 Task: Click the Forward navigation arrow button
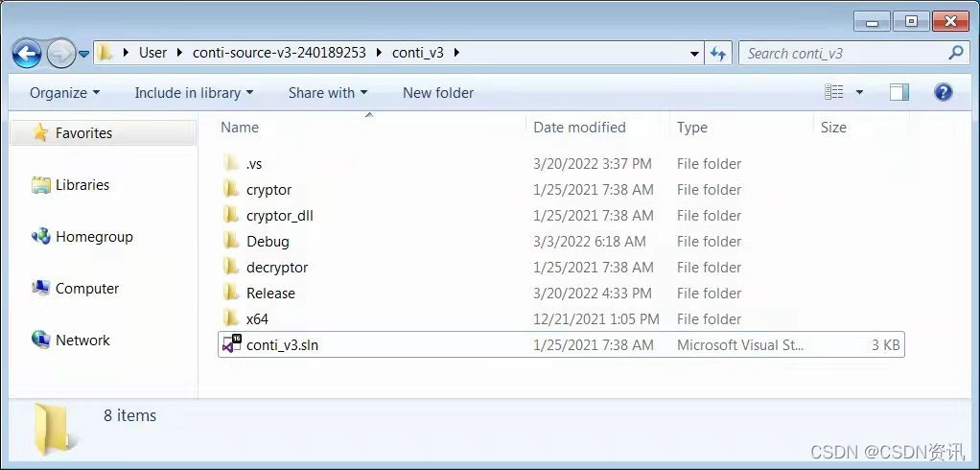[x=60, y=53]
